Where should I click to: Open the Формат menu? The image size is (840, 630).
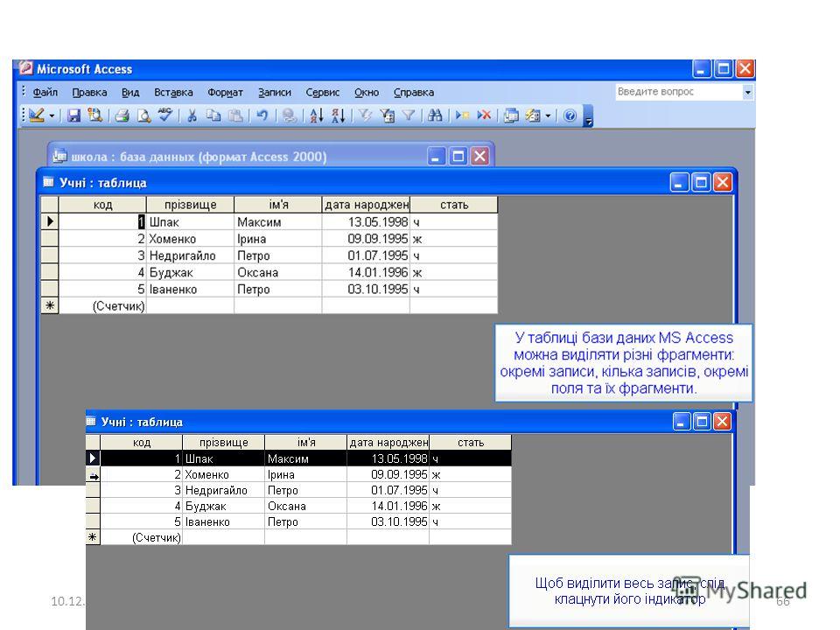click(x=225, y=92)
